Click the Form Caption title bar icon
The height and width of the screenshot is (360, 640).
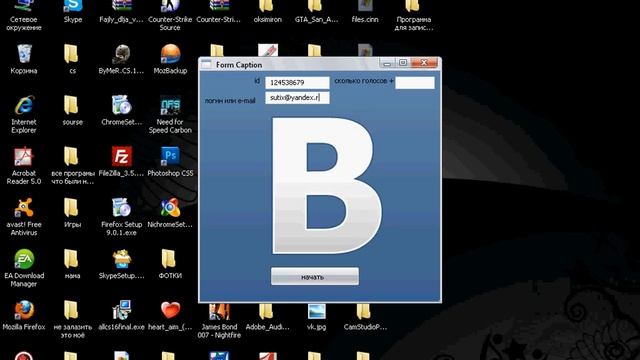click(207, 64)
